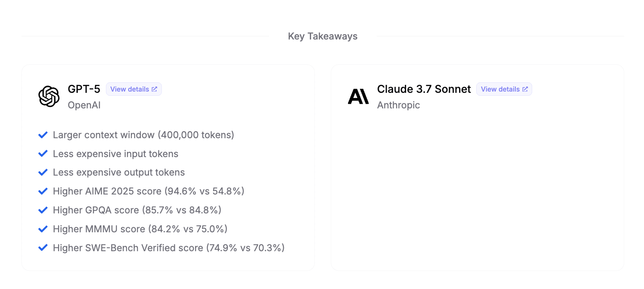Click checkmark next to Larger context window

coord(43,135)
